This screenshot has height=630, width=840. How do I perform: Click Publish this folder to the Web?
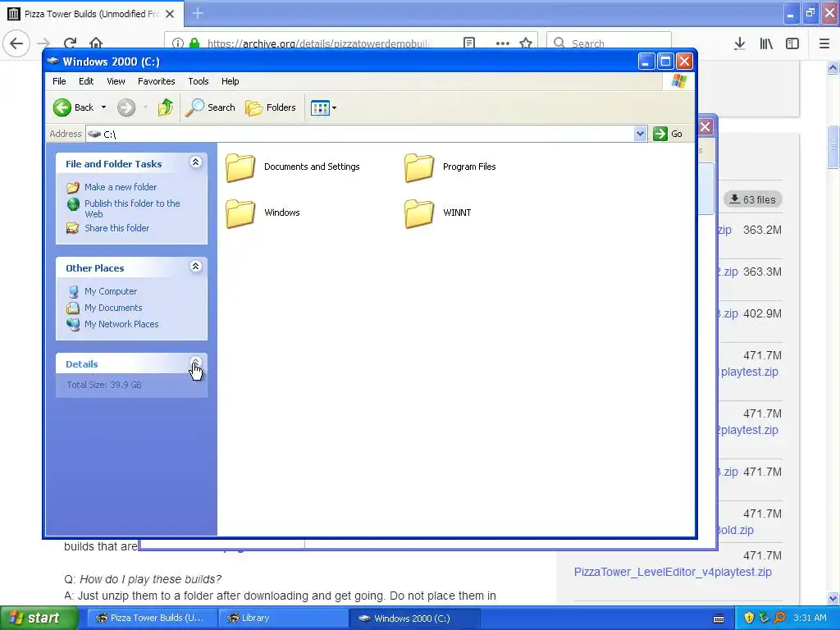132,208
